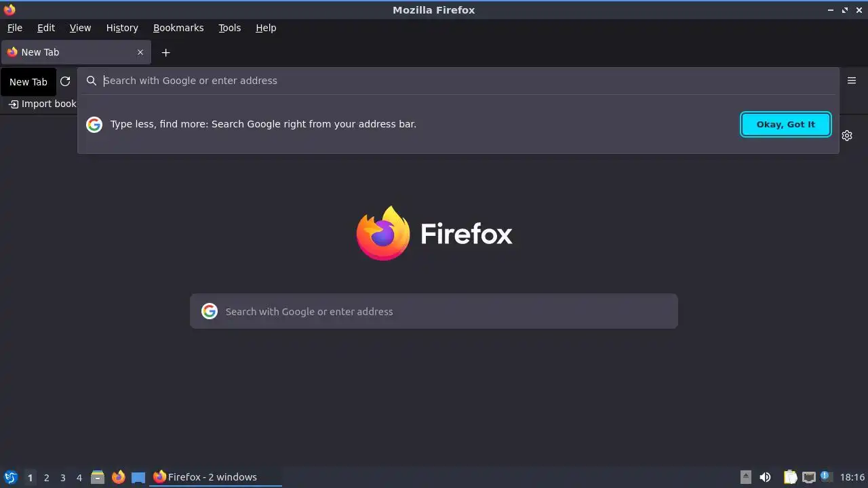Open the View menu
The height and width of the screenshot is (488, 868).
pyautogui.click(x=80, y=28)
